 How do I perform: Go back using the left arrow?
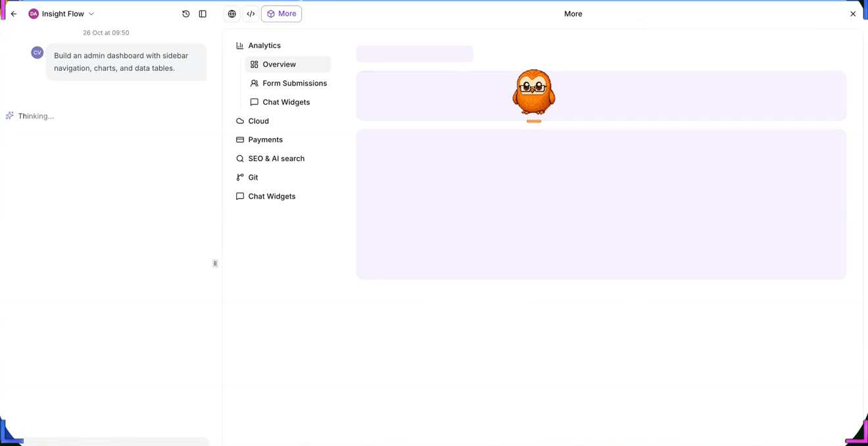pos(14,14)
